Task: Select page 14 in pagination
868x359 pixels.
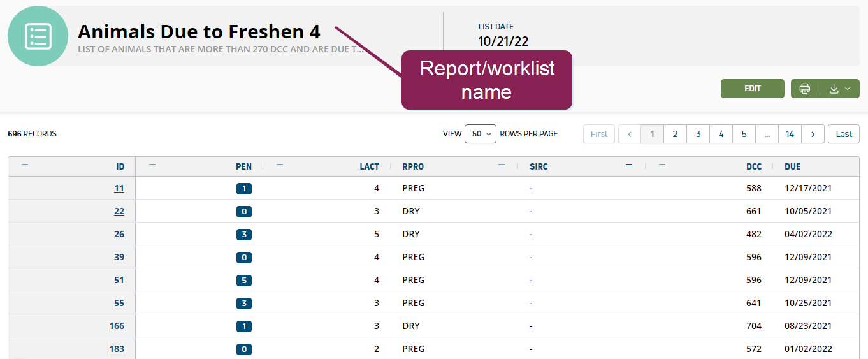Action: [x=790, y=134]
